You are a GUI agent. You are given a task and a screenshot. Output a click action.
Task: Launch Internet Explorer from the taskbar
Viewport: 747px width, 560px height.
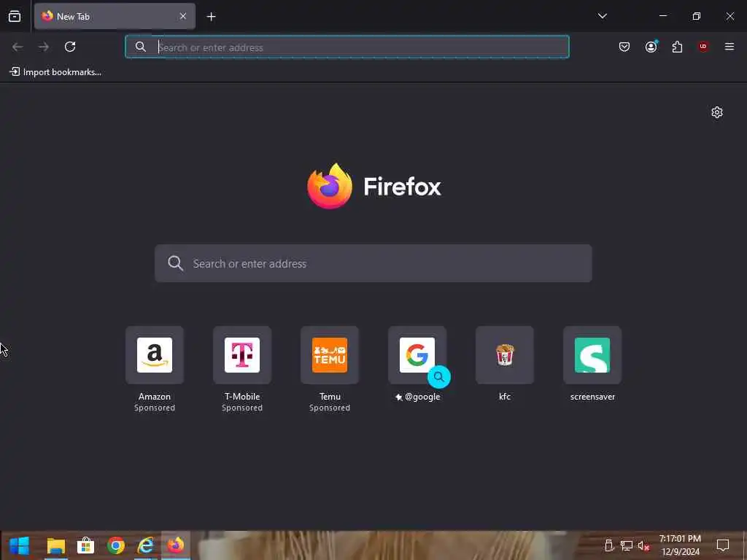[x=146, y=545]
